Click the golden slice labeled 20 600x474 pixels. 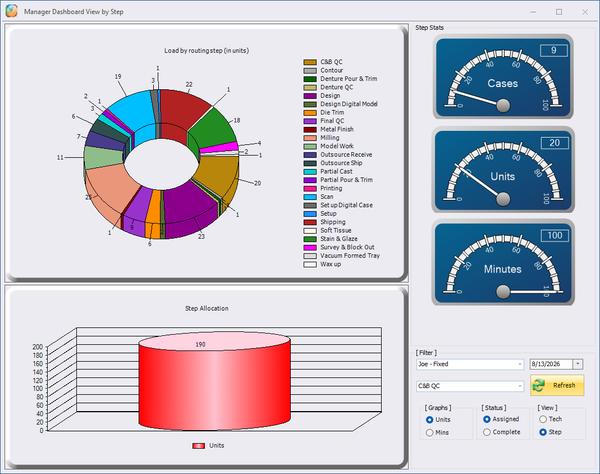point(220,172)
